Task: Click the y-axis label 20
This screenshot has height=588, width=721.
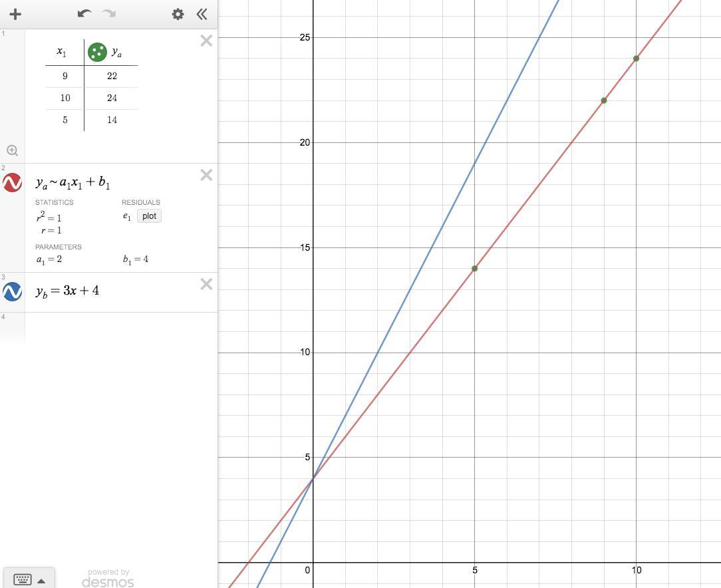Action: tap(305, 142)
